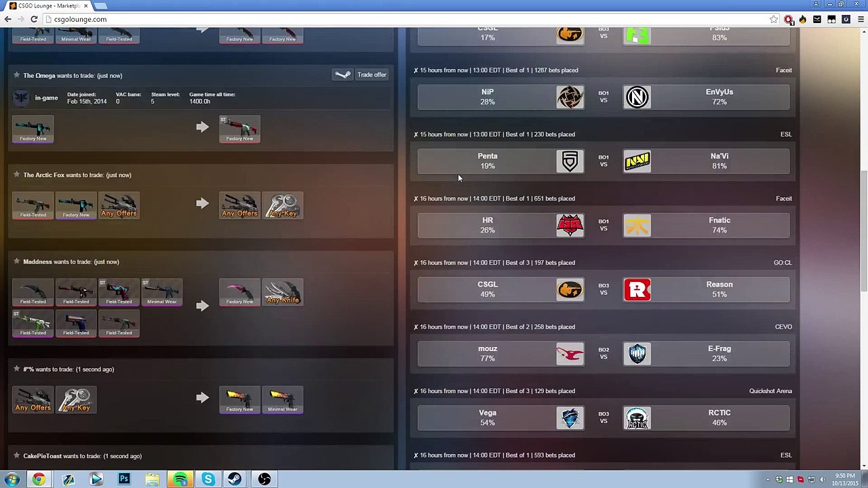
Task: Click the Fnatic team logo
Action: (637, 225)
